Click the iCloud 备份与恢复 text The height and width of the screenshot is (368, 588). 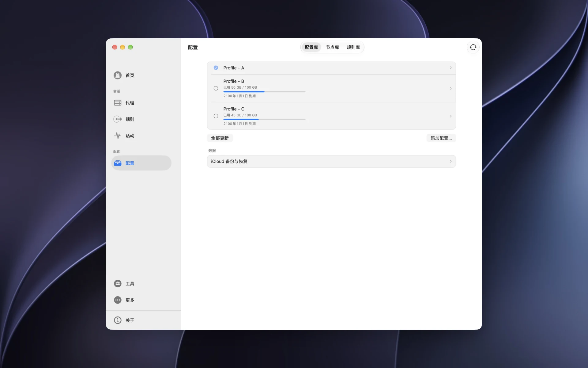229,161
